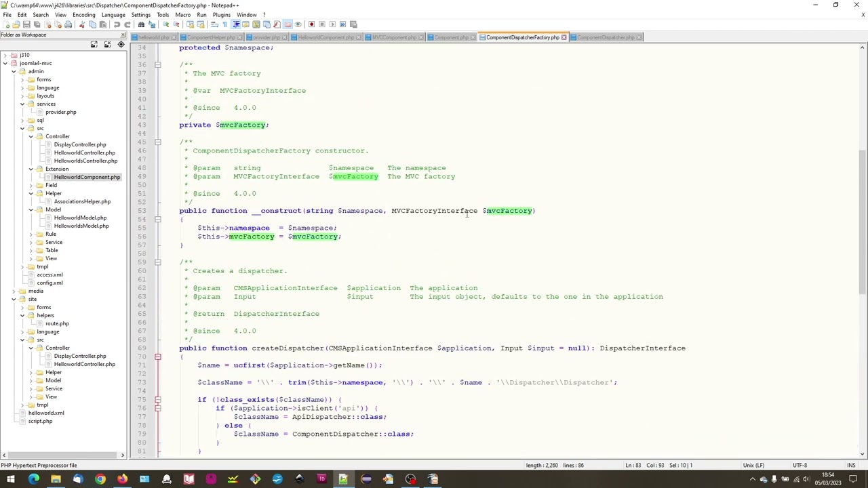
Task: Toggle the indent guide toolbar icon
Action: tap(236, 24)
